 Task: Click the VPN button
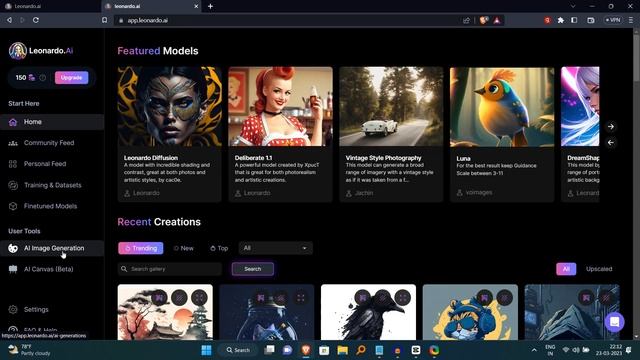[613, 20]
